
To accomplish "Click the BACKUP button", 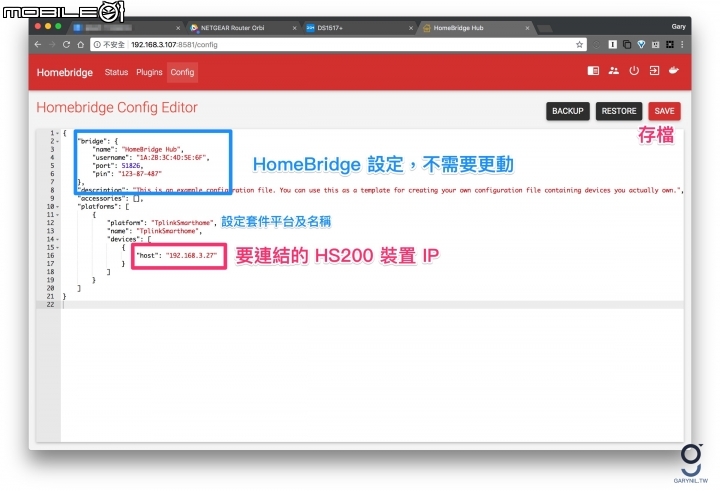I will (568, 111).
